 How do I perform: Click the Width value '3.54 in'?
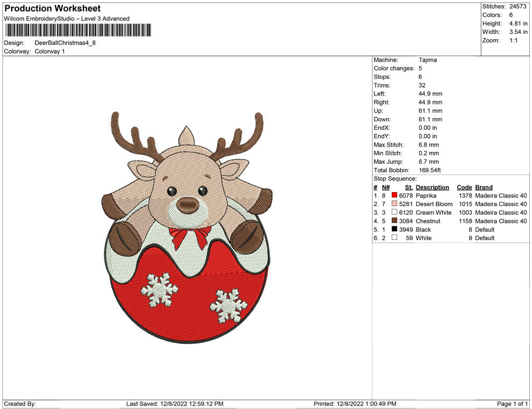click(x=518, y=32)
